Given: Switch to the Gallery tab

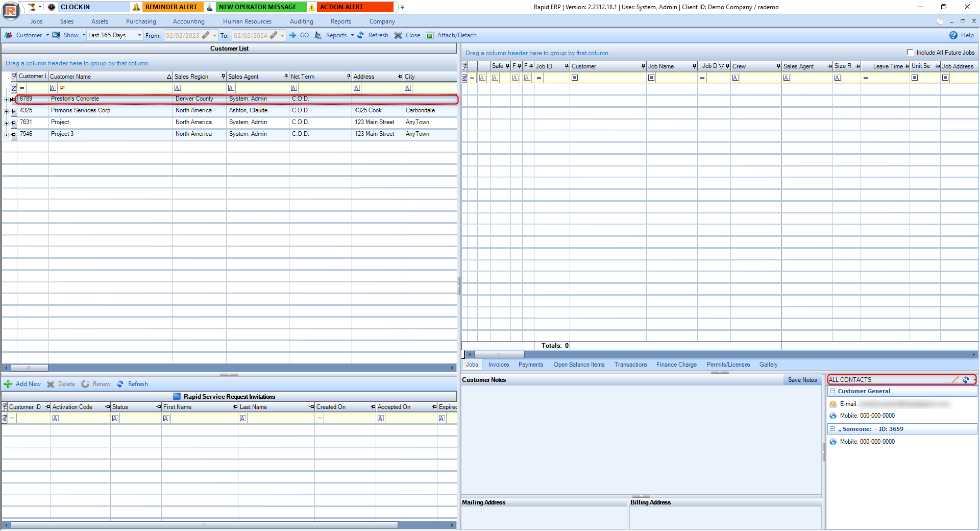Looking at the screenshot, I should click(x=768, y=365).
